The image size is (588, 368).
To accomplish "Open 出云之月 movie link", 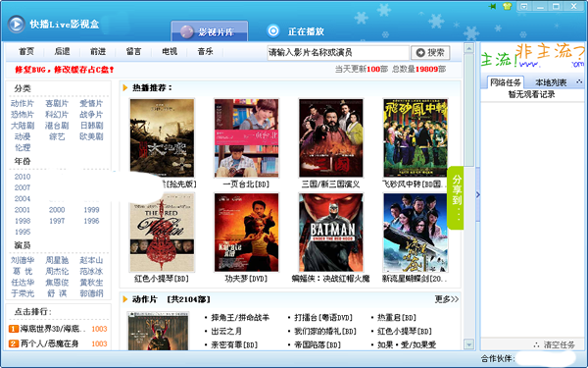I will (226, 332).
